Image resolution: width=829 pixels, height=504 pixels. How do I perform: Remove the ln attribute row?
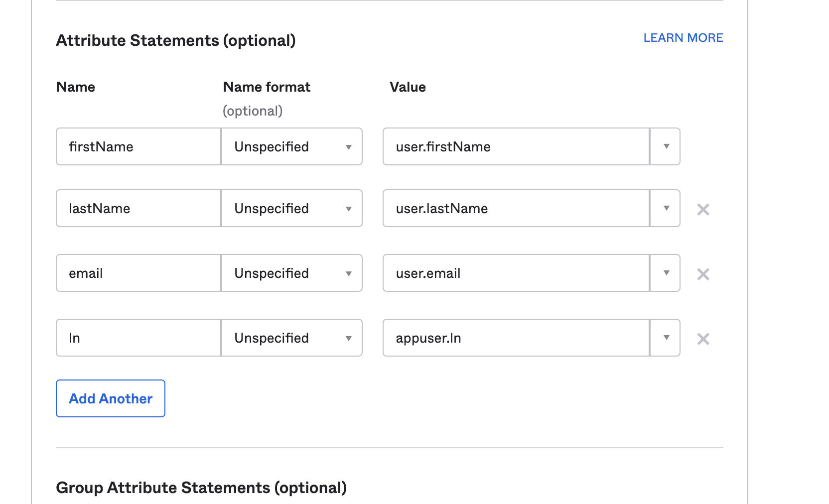pyautogui.click(x=703, y=339)
